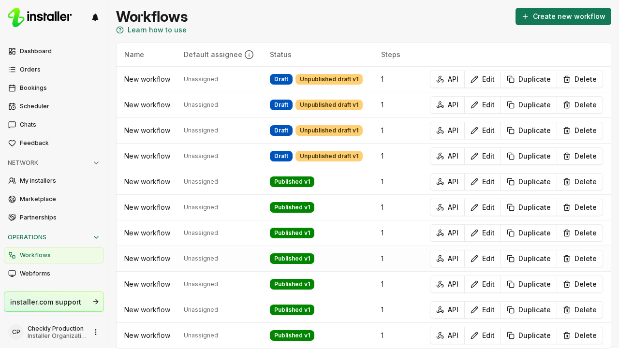Click the Default assignee header text
619x364 pixels.
coord(213,55)
